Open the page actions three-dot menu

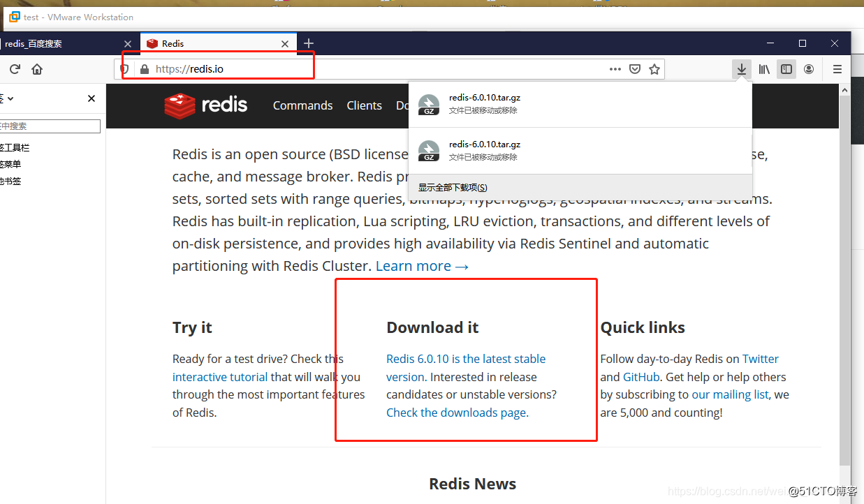click(615, 69)
